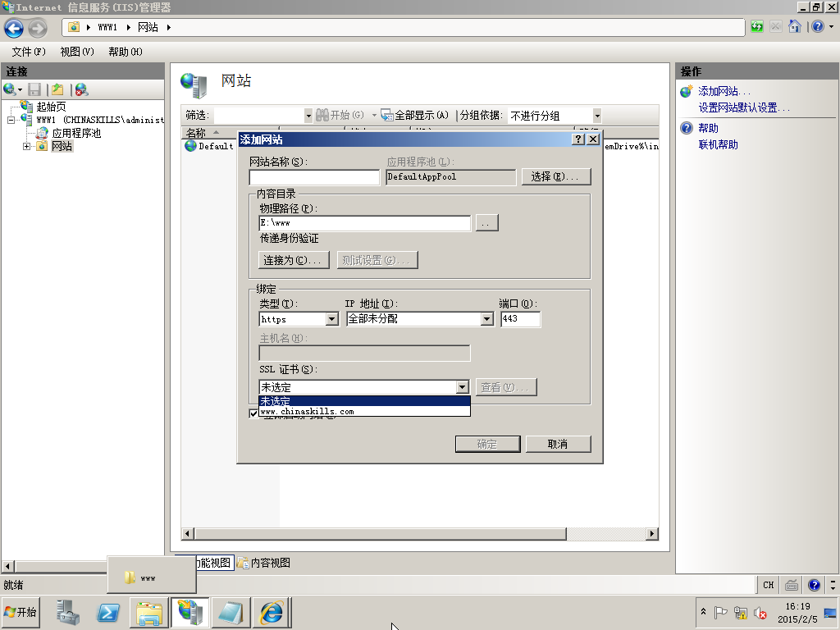The height and width of the screenshot is (630, 840).
Task: Open the help icon in the address bar
Action: tap(818, 27)
